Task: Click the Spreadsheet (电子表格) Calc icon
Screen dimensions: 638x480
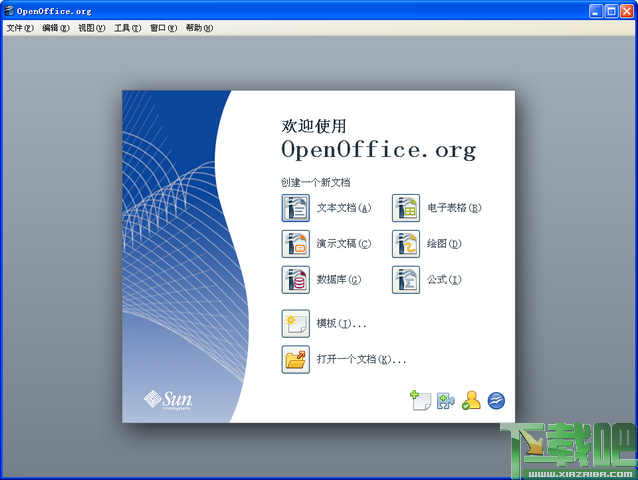Action: coord(406,208)
